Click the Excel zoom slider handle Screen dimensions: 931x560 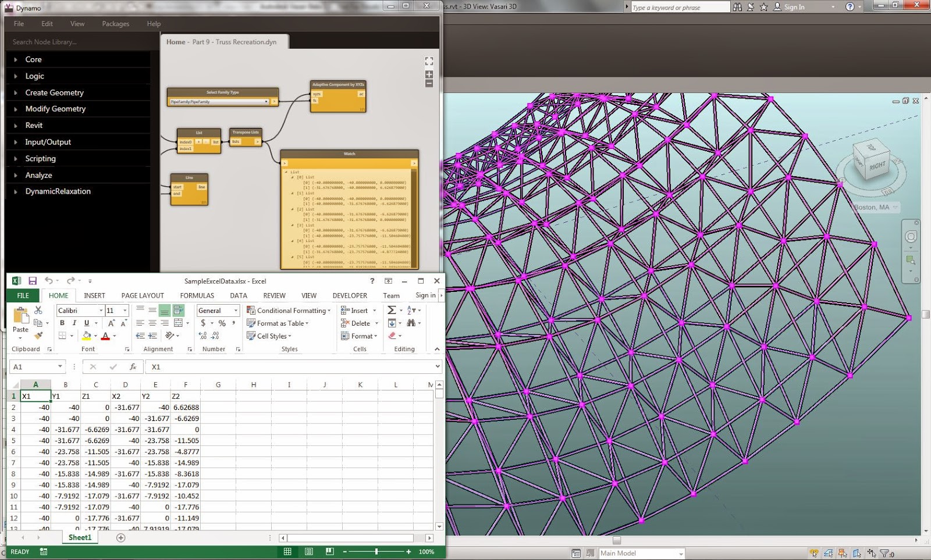376,551
